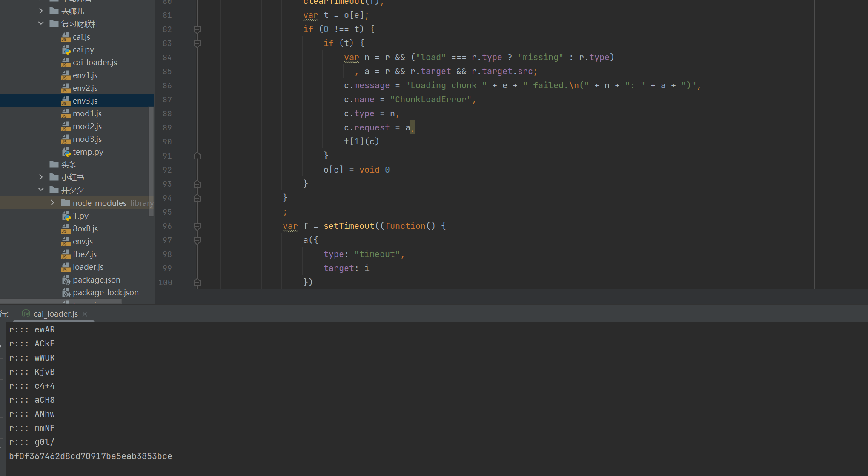Viewport: 868px width, 476px height.
Task: Open cai_loader.js in project tree
Action: (95, 63)
